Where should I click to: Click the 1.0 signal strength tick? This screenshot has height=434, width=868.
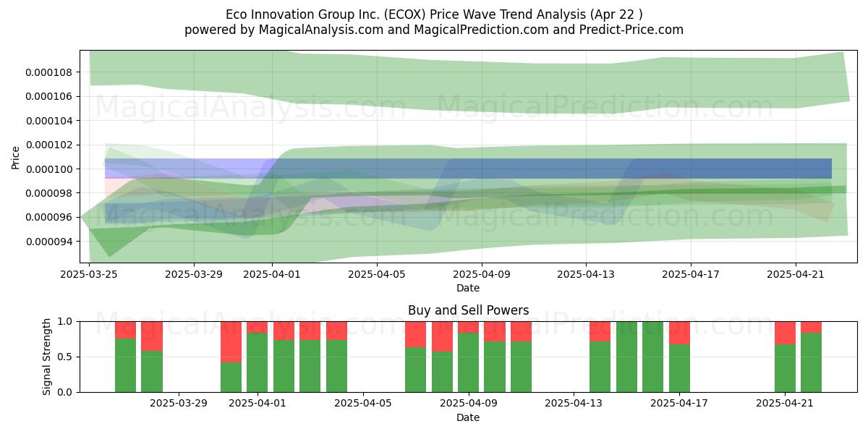(x=67, y=321)
